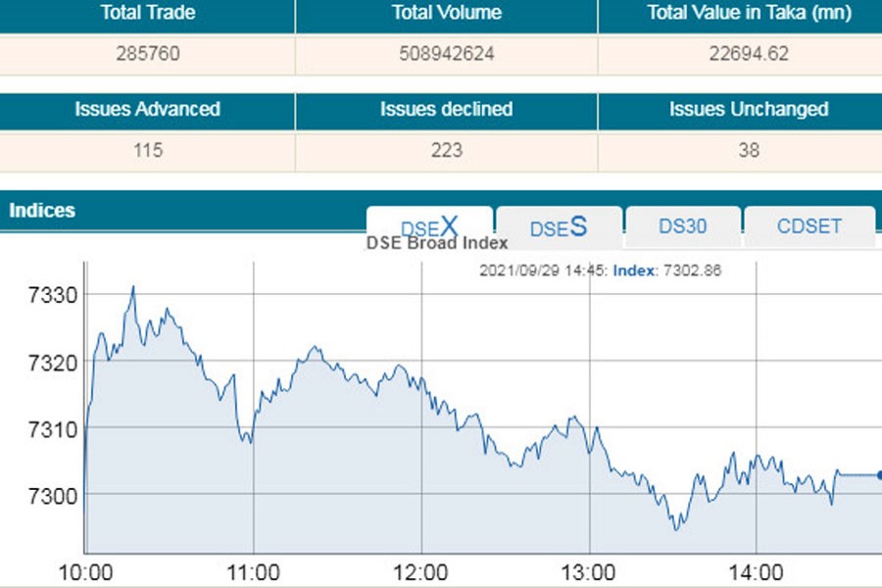
Task: Switch to the DSEX index tab
Action: click(429, 226)
